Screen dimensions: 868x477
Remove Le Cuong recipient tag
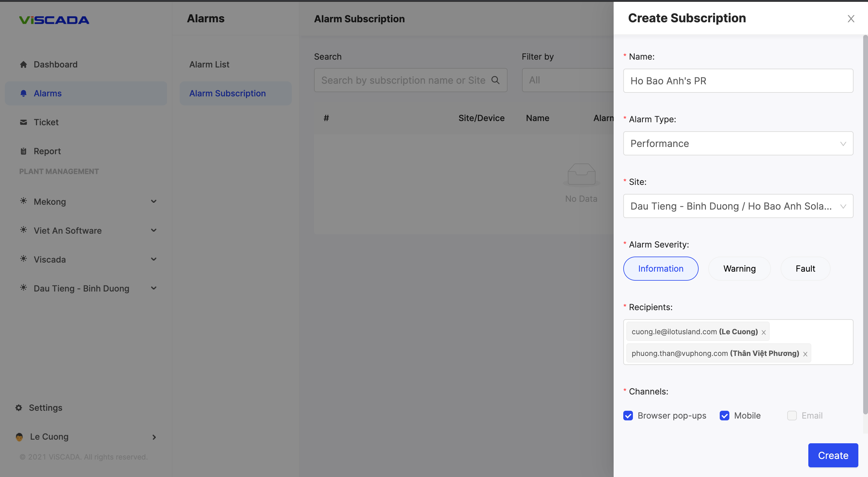[763, 332]
